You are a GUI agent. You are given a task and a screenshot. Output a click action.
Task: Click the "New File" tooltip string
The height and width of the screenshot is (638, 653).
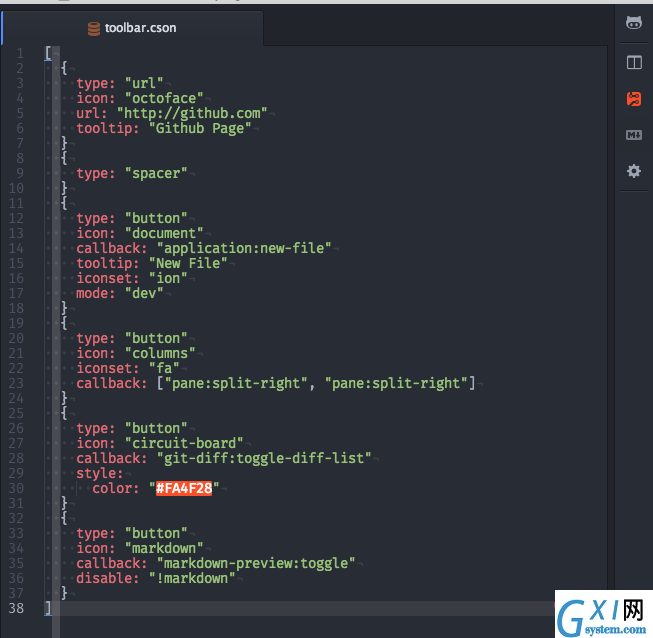(x=188, y=263)
